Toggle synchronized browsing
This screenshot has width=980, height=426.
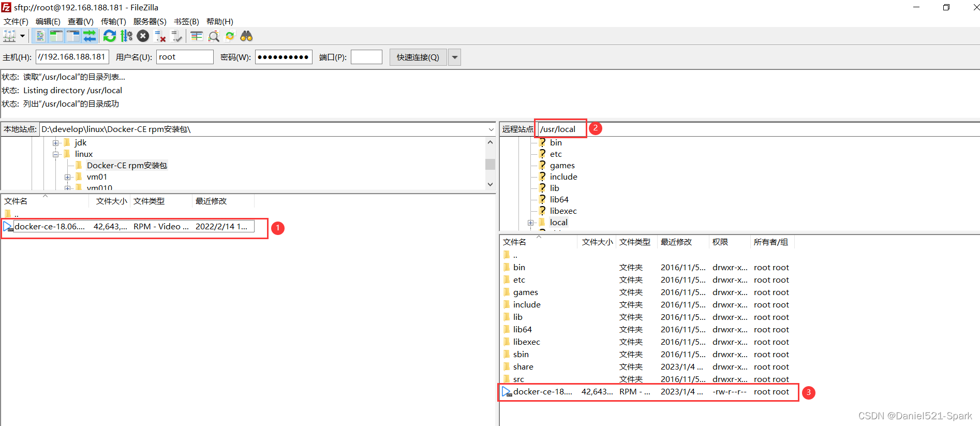230,36
